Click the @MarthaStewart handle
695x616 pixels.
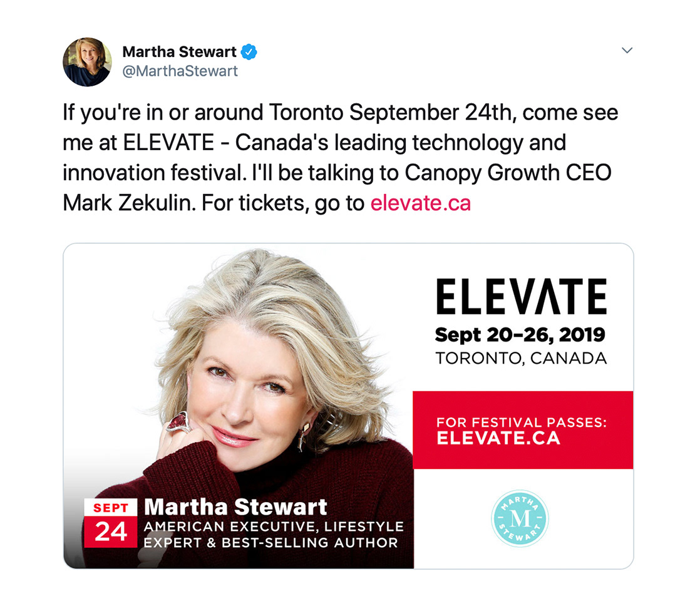[180, 71]
